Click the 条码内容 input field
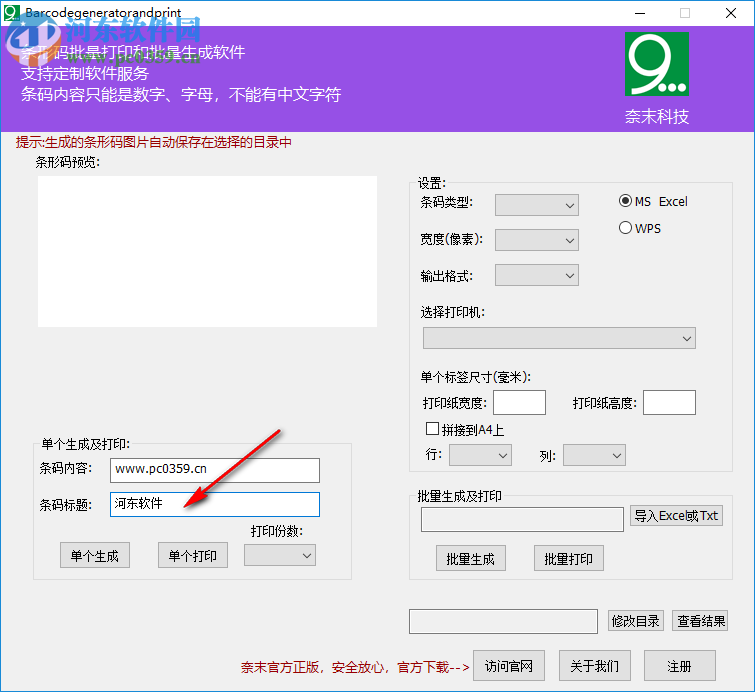Screen dimensions: 755x692 coord(215,470)
